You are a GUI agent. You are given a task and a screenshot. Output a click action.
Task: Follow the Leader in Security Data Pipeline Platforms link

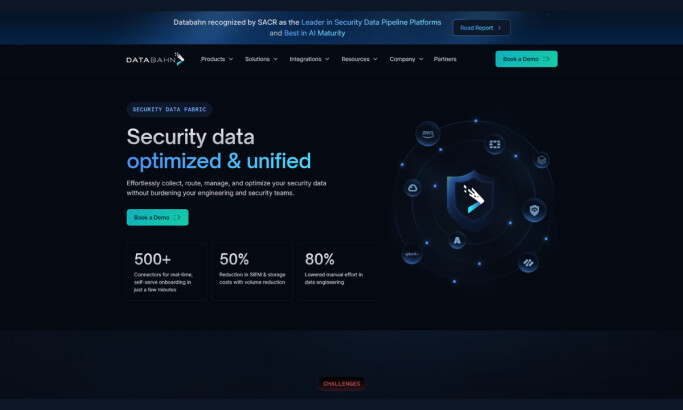point(371,22)
